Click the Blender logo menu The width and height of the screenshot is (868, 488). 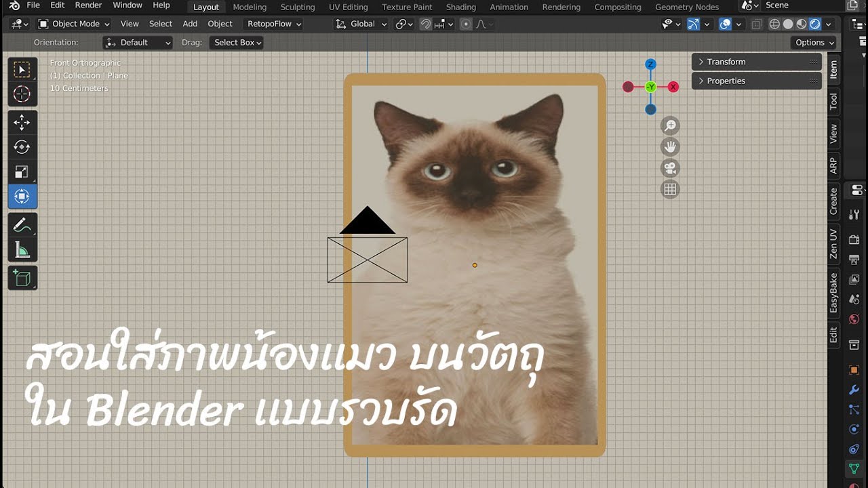14,5
